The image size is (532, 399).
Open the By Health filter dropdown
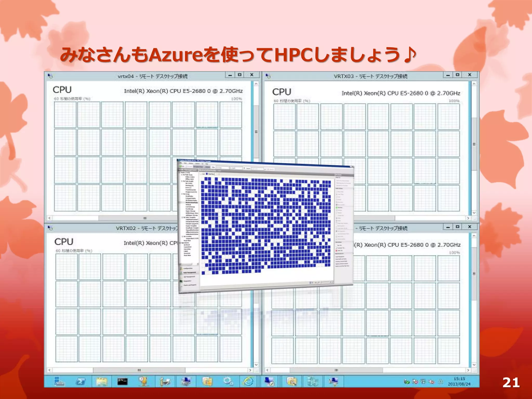click(236, 168)
